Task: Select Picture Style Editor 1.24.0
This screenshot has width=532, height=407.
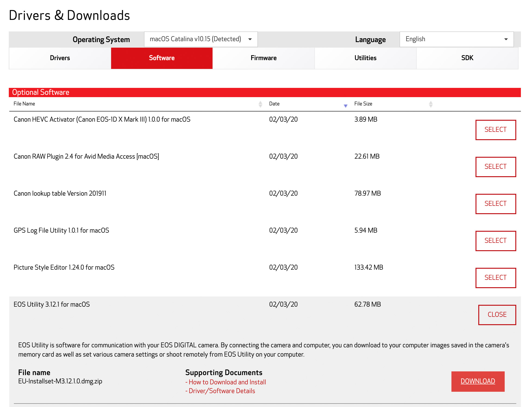Action: 496,278
